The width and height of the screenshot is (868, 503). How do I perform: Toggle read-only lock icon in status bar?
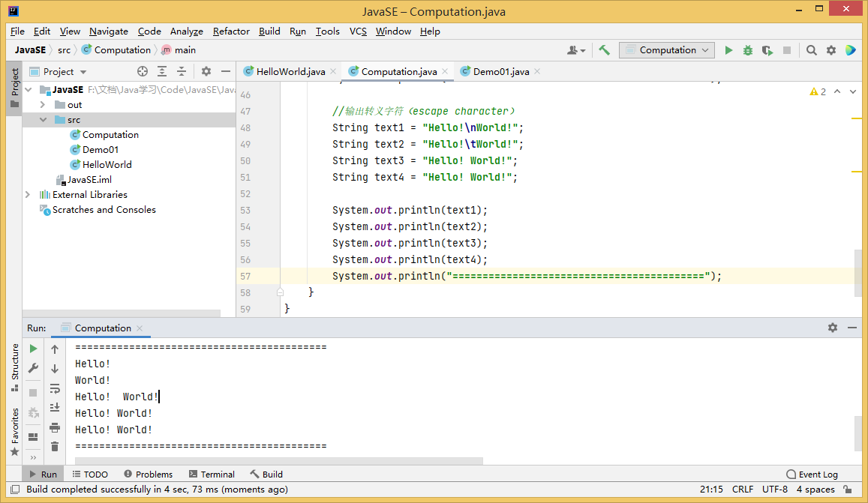click(x=848, y=490)
